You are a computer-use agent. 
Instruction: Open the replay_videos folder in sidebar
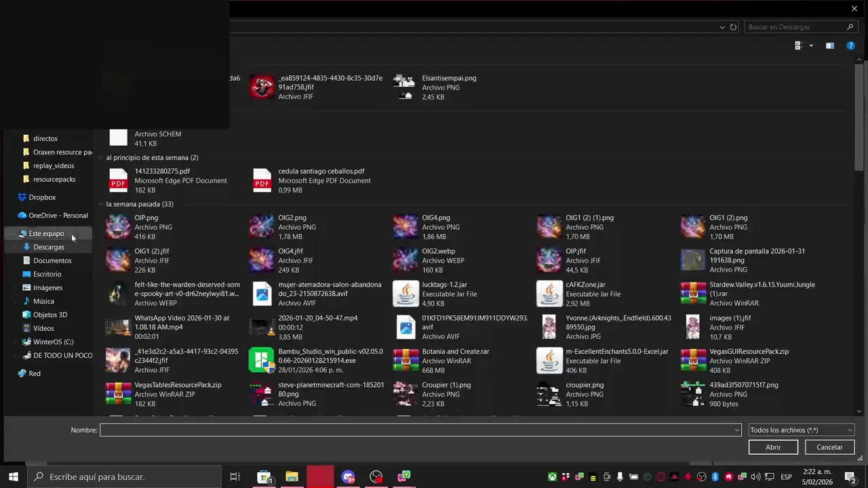[x=54, y=165]
